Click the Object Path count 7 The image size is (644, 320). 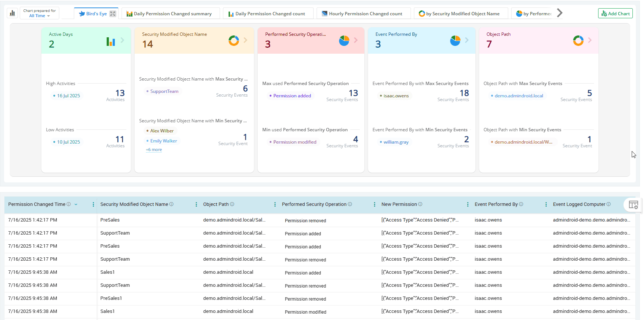pyautogui.click(x=489, y=44)
